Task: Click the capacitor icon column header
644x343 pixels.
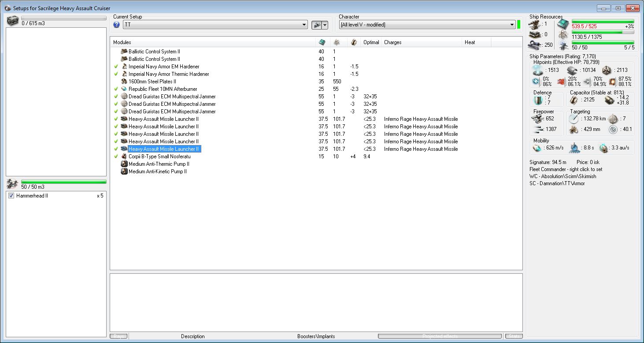Action: pyautogui.click(x=353, y=42)
